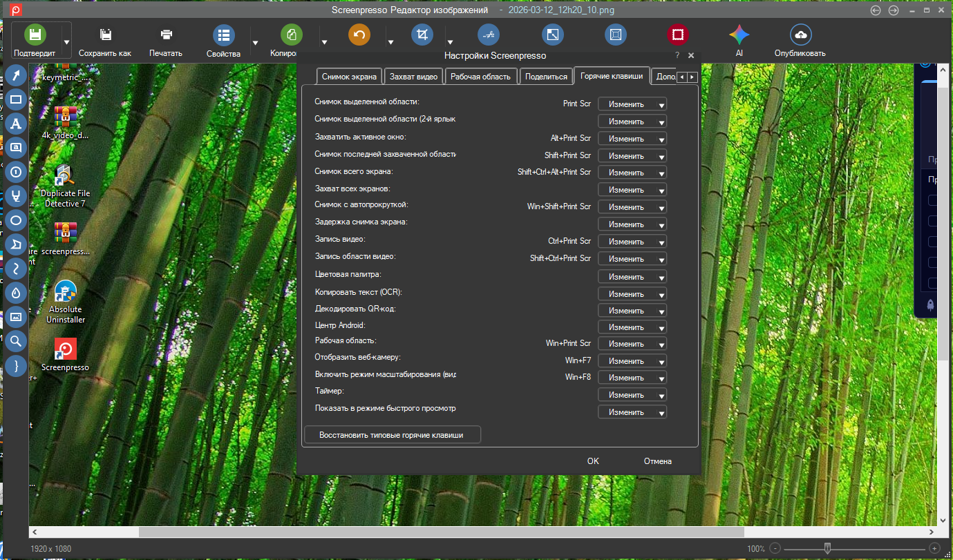Click the green Копировать icon

pyautogui.click(x=292, y=35)
